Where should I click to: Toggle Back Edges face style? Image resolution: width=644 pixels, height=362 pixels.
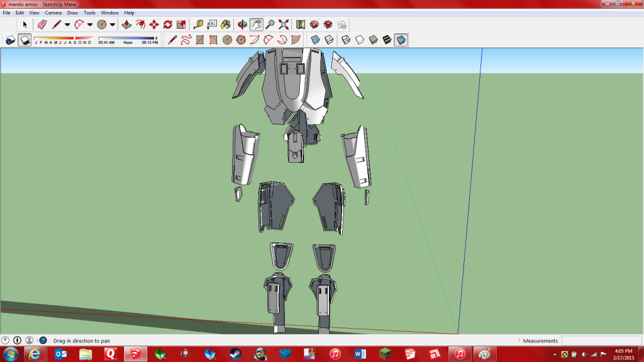pyautogui.click(x=329, y=40)
